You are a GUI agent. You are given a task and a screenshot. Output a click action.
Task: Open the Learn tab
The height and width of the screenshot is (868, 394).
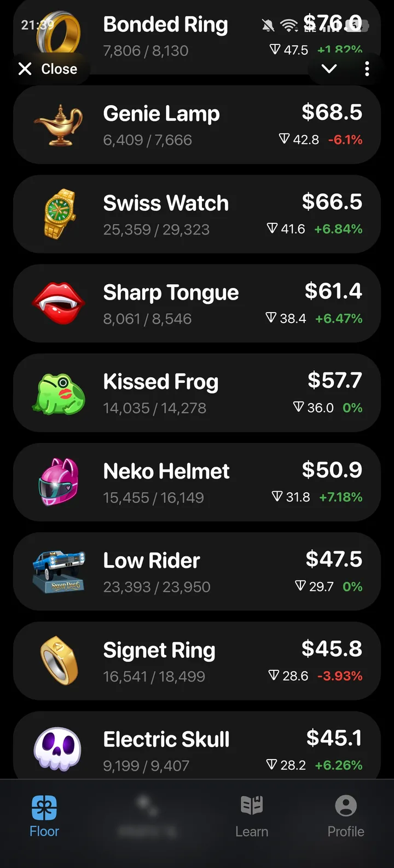click(x=252, y=816)
